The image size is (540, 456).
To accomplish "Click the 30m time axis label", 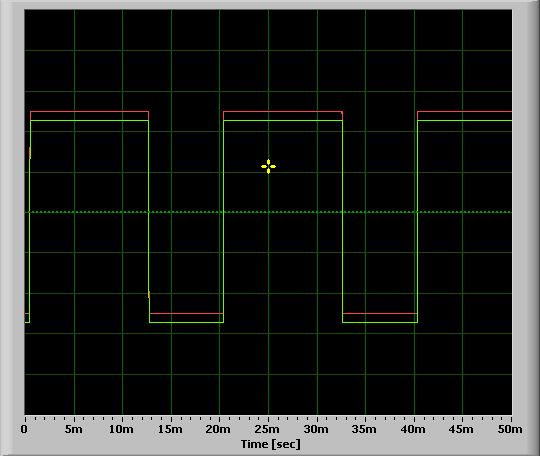I will point(316,429).
